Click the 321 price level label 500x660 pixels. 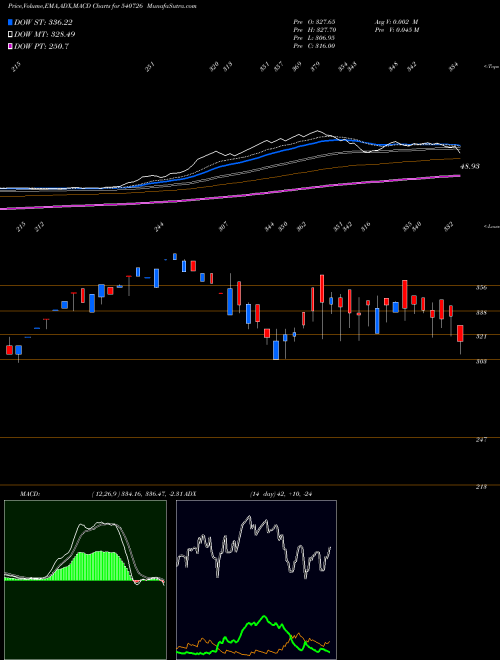pos(481,337)
